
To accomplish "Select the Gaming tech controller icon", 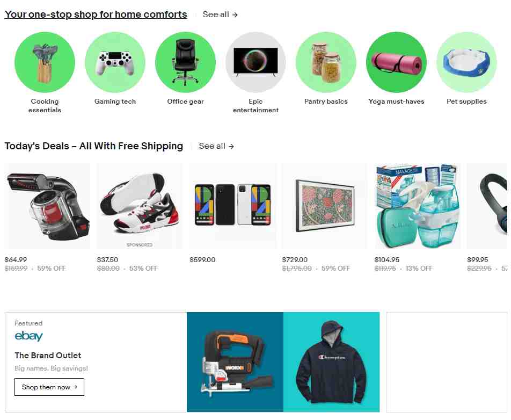I will [115, 62].
